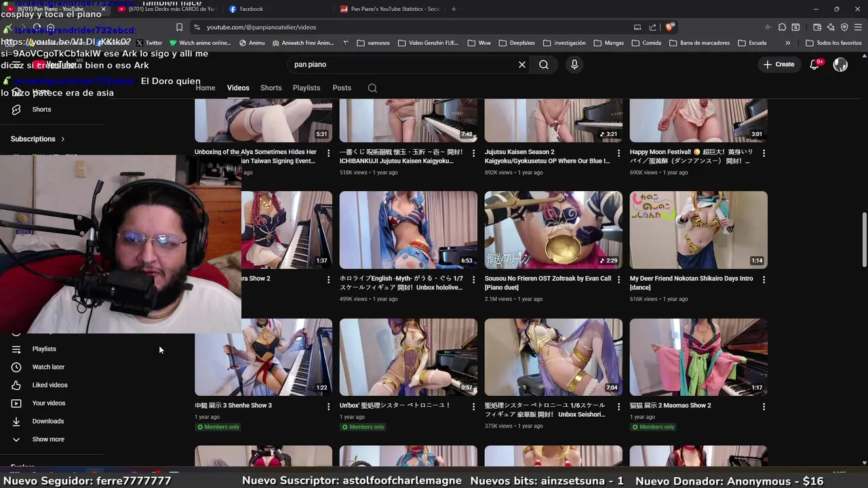Open the hololive Gawr Gura figure thumbnail

408,230
